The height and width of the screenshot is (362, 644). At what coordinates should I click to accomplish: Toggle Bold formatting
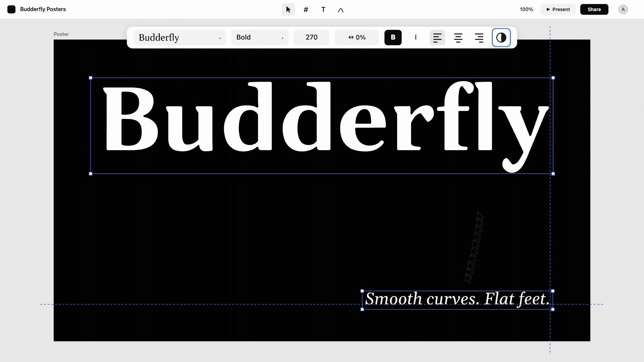(x=393, y=38)
